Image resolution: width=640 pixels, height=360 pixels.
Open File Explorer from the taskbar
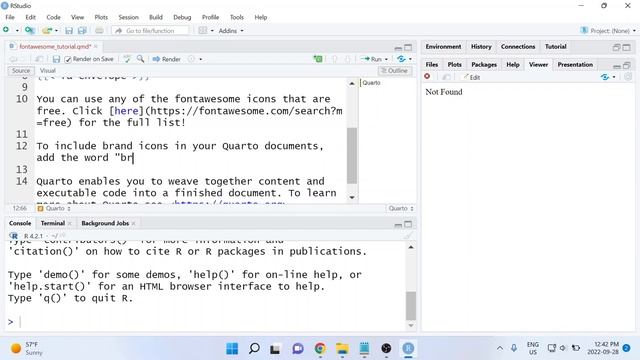342,349
